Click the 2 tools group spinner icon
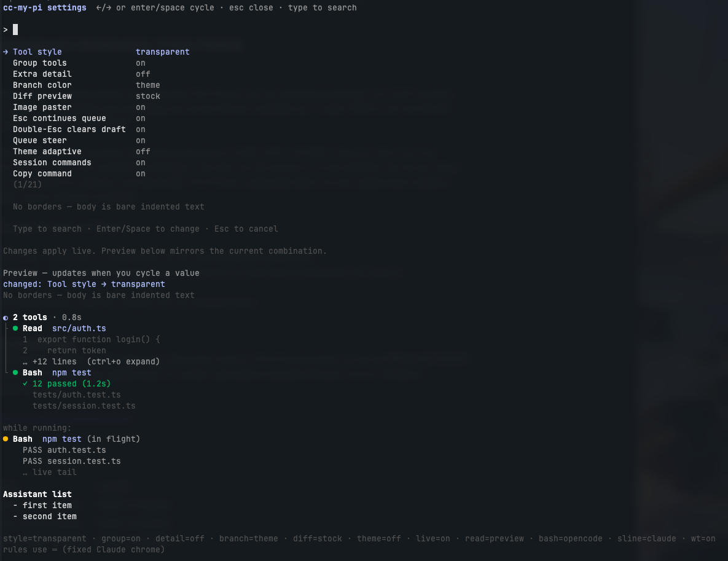The width and height of the screenshot is (728, 561). coord(6,318)
